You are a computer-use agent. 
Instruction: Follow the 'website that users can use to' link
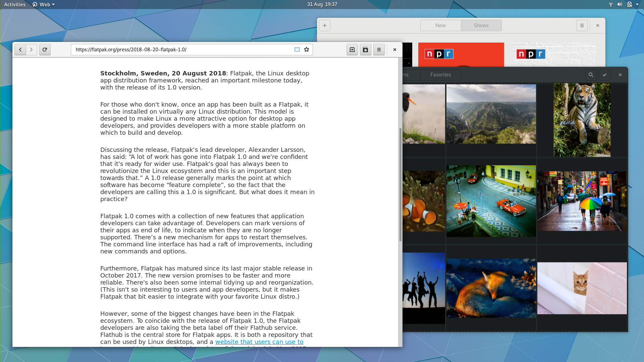point(259,342)
